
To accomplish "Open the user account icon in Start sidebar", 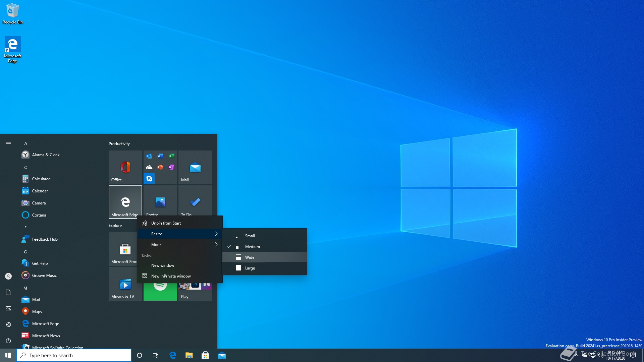I will [8, 276].
